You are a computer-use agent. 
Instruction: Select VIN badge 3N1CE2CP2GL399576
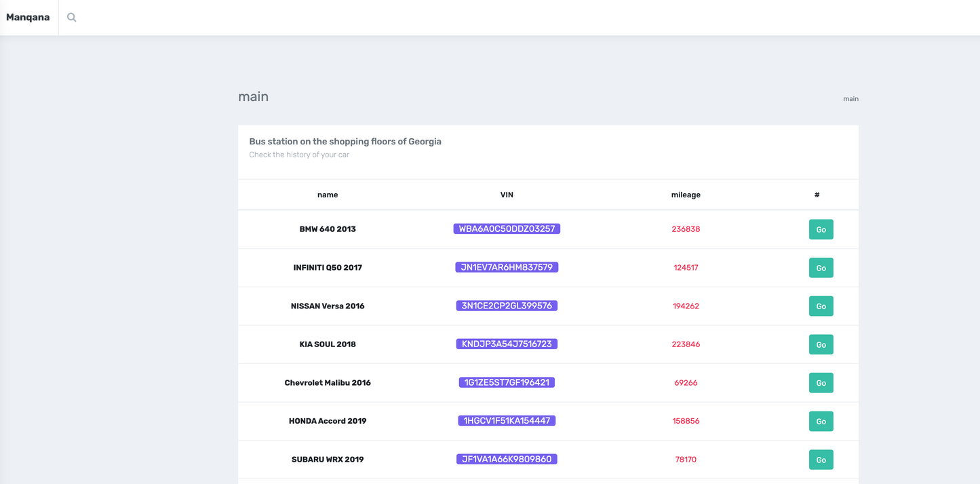[x=507, y=306]
